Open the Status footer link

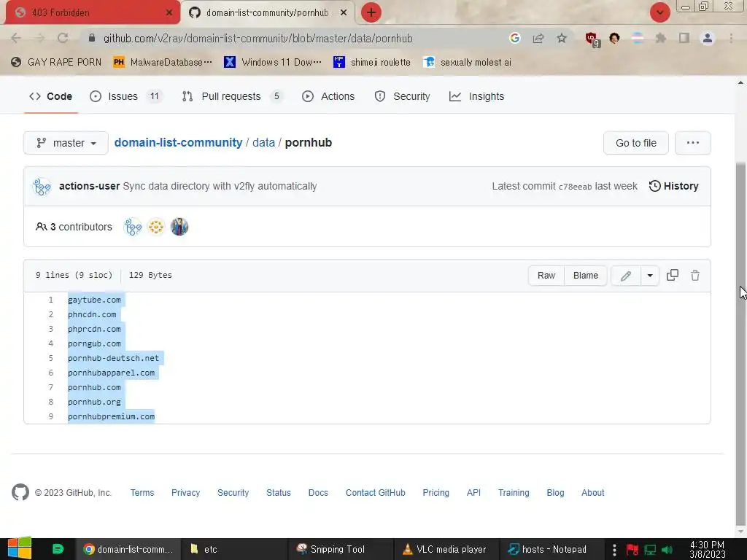pos(278,493)
